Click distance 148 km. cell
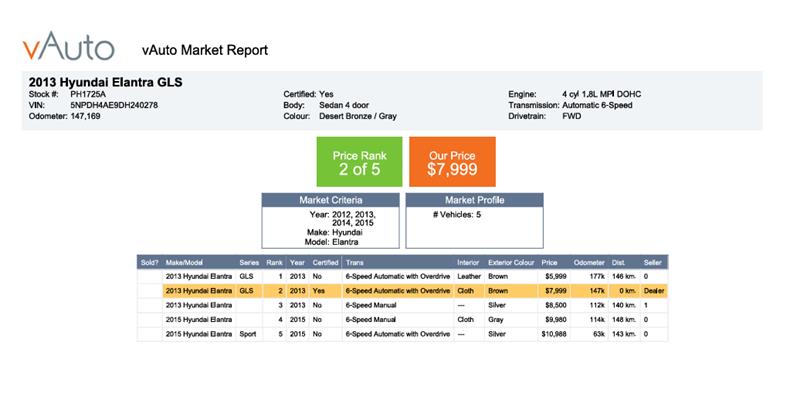Screen dimensions: 800x410 624,320
